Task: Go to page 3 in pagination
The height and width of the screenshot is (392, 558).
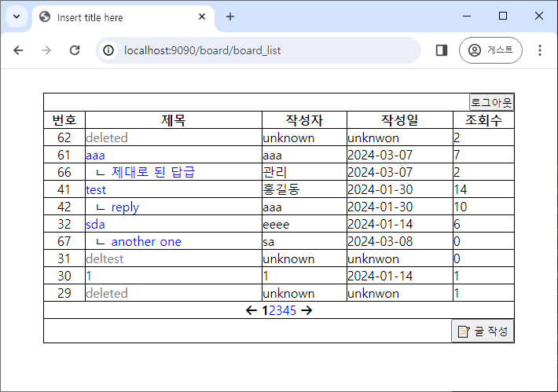Action: [279, 311]
